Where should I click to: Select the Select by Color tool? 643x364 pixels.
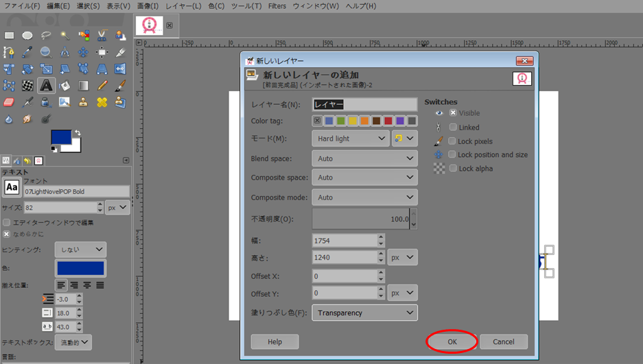pyautogui.click(x=84, y=36)
